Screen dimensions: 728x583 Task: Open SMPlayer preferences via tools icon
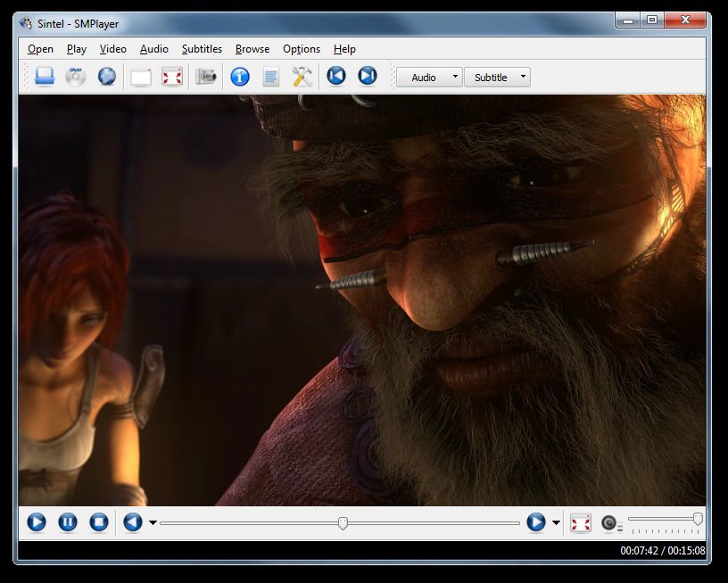coord(301,77)
